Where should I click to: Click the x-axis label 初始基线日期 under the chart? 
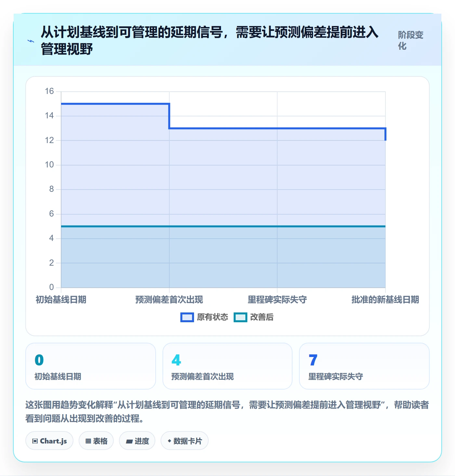point(61,299)
